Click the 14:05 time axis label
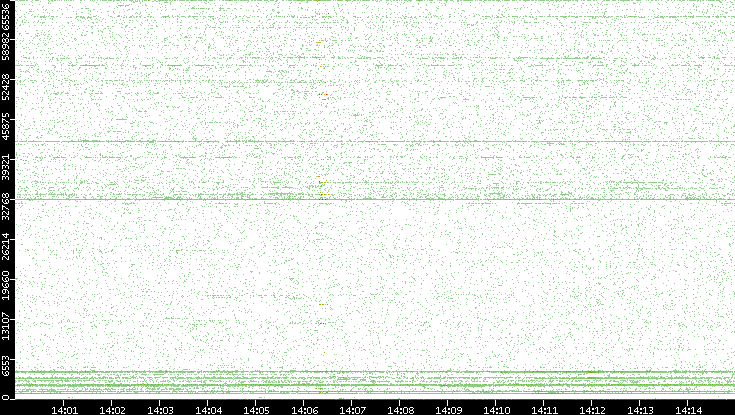 pyautogui.click(x=256, y=410)
